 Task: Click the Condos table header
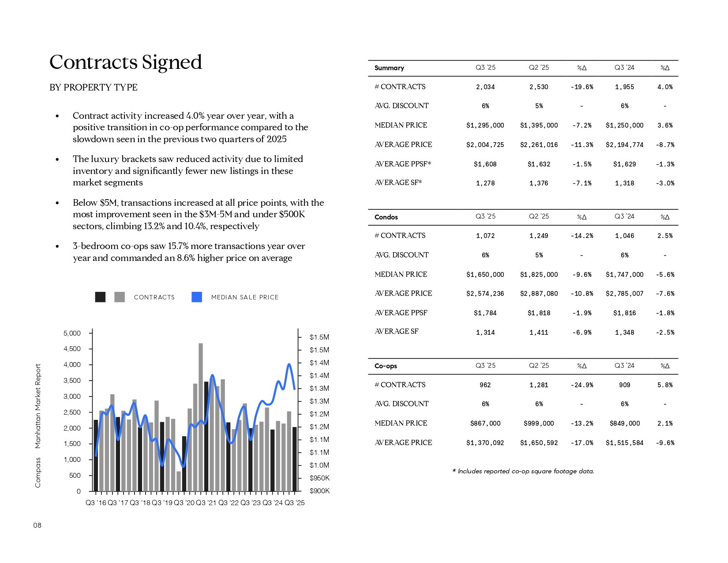[x=386, y=217]
